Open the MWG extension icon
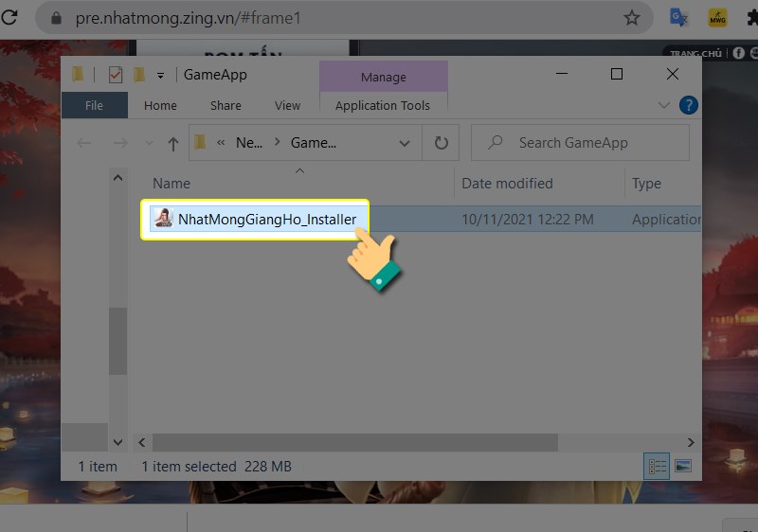The width and height of the screenshot is (758, 532). pos(717,18)
